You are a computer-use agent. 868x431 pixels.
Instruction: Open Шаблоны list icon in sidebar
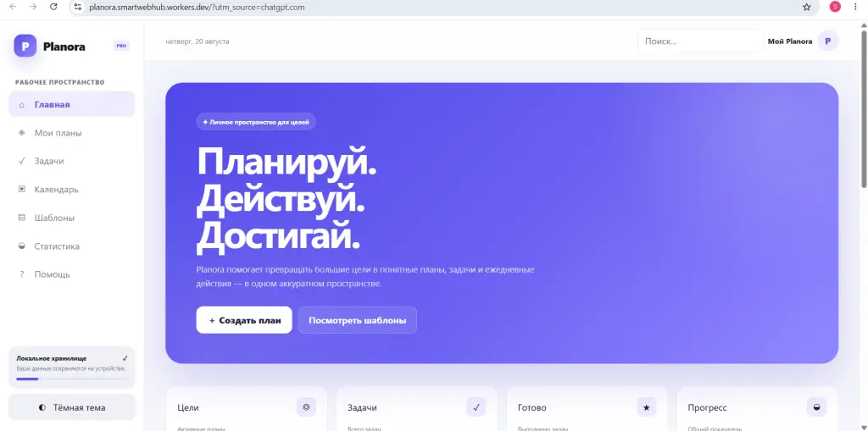pos(22,218)
